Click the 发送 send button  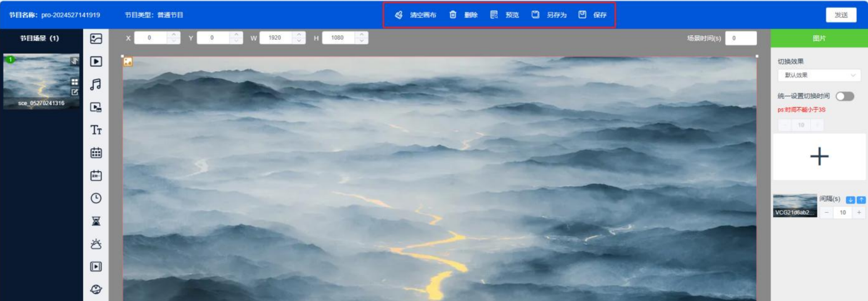pyautogui.click(x=840, y=15)
